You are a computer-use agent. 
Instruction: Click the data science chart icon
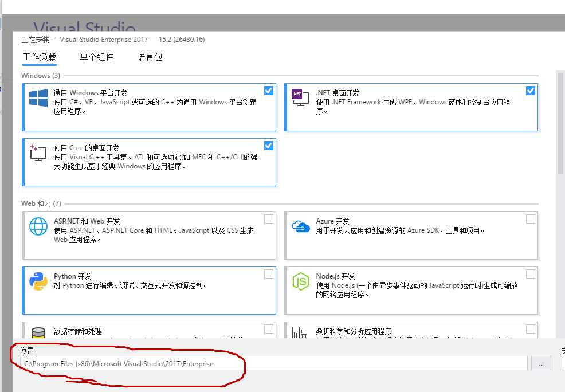(299, 332)
